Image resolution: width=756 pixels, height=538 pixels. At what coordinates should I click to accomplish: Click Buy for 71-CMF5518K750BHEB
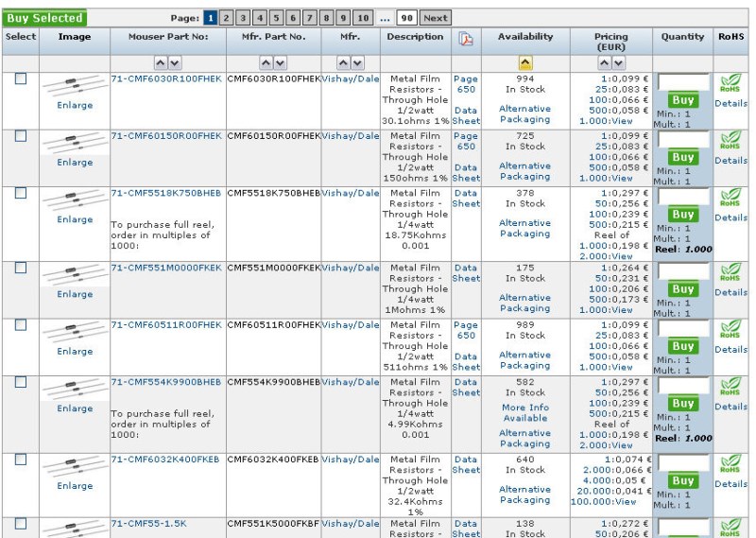point(682,215)
